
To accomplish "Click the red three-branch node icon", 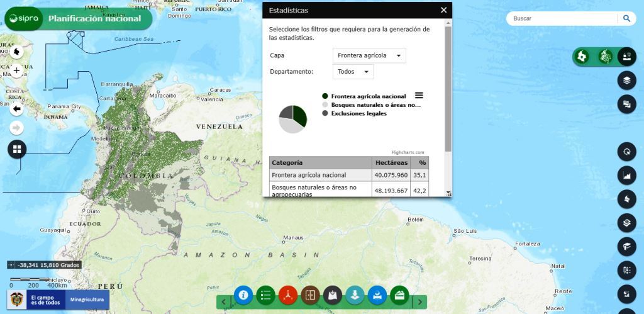I will pyautogui.click(x=288, y=295).
